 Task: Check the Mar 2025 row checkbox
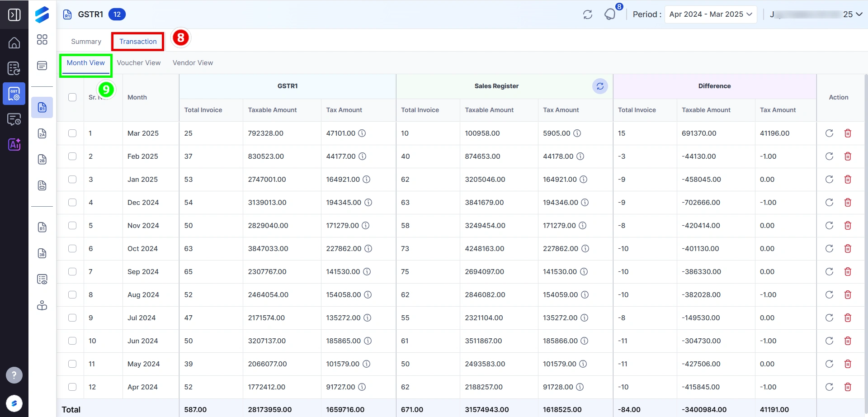point(72,133)
